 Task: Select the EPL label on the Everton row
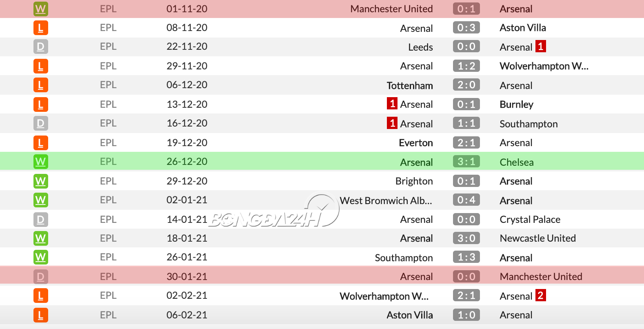(x=108, y=142)
